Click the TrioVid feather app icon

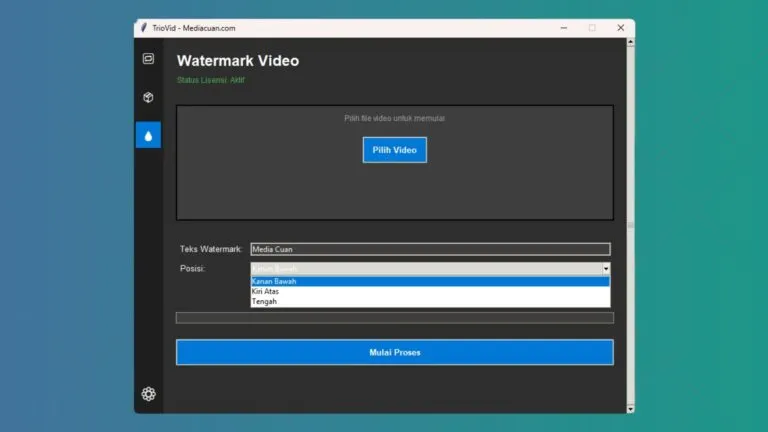pos(144,28)
